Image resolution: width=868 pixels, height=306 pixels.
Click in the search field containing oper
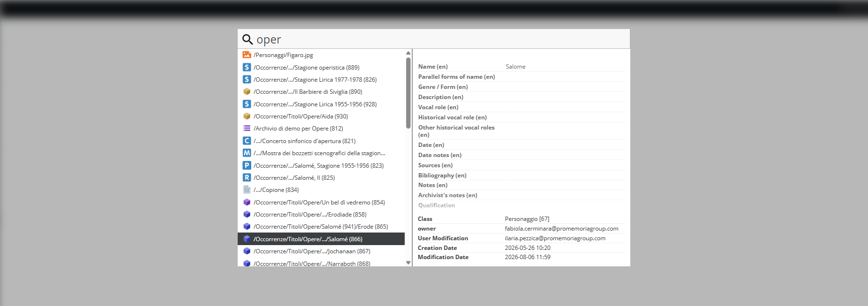442,39
